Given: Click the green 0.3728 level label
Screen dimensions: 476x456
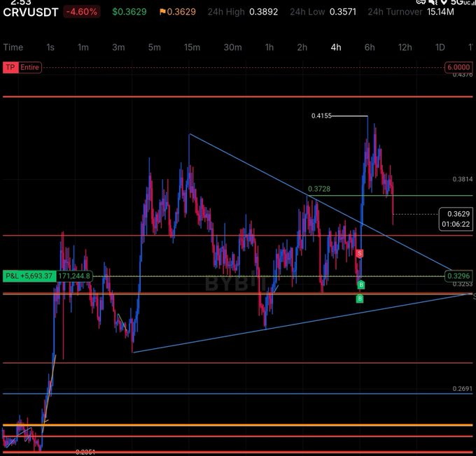Looking at the screenshot, I should click(x=319, y=189).
